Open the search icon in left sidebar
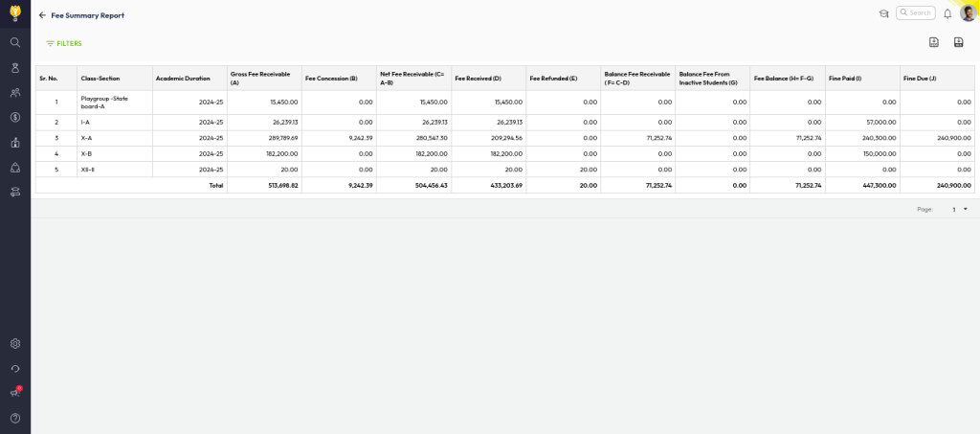 (15, 42)
